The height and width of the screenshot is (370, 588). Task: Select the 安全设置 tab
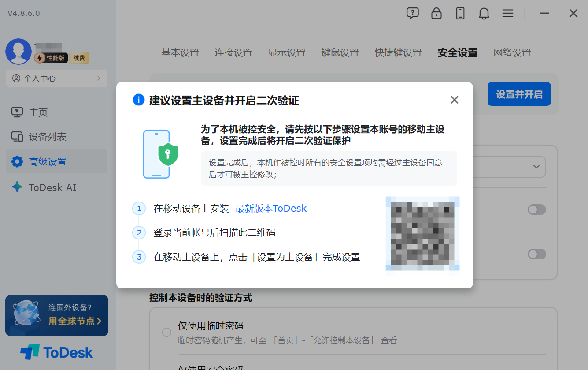tap(458, 52)
